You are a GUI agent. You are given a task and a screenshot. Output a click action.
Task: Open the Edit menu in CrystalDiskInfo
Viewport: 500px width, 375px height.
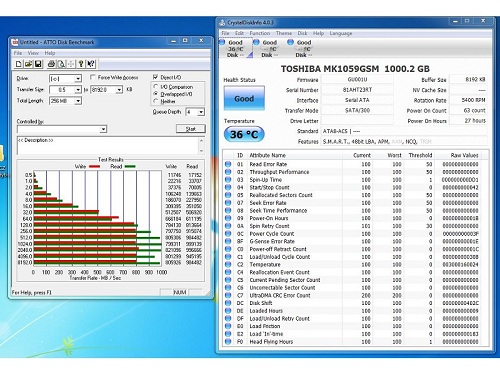239,33
